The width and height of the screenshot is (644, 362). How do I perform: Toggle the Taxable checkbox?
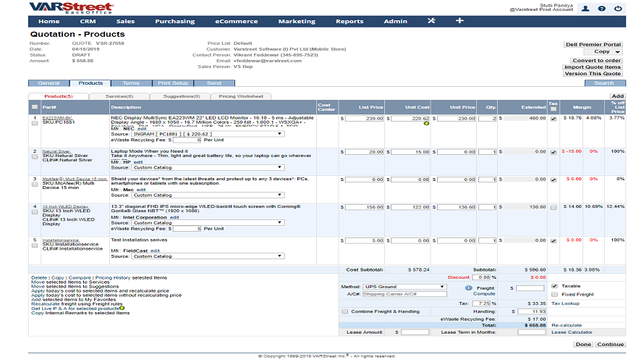(554, 286)
